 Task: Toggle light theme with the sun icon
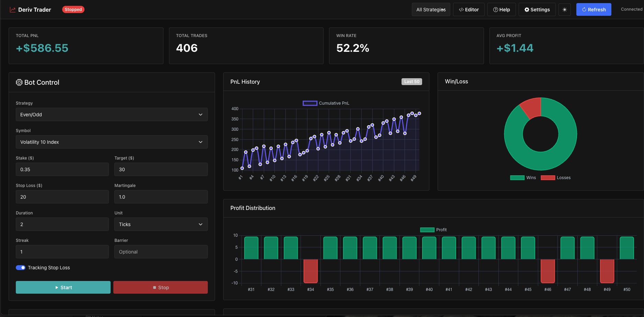(x=564, y=10)
